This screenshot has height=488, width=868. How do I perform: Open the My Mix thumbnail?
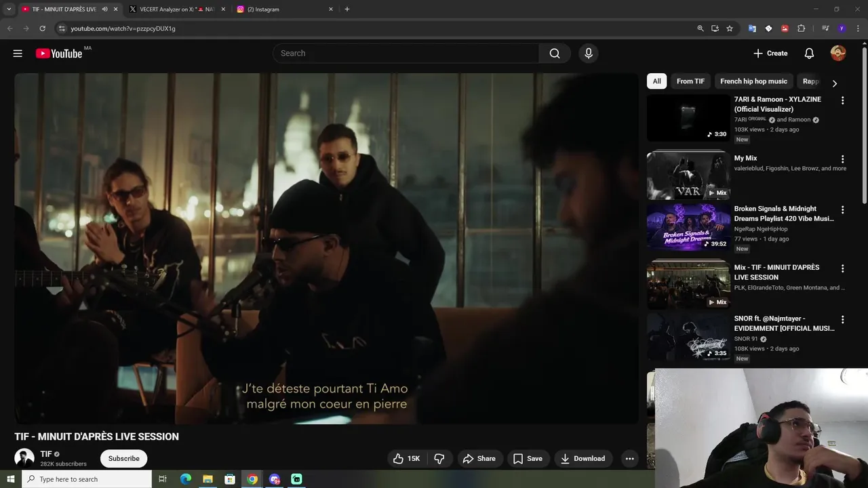[x=688, y=176]
